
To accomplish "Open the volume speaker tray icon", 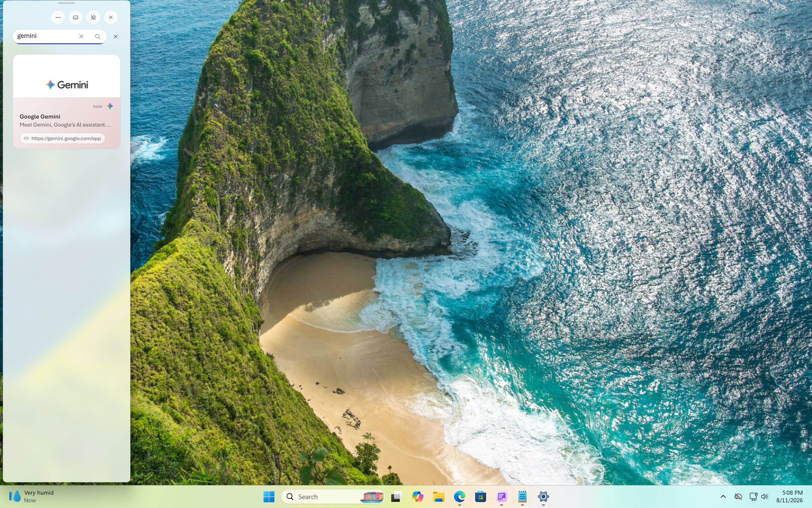I will [765, 497].
